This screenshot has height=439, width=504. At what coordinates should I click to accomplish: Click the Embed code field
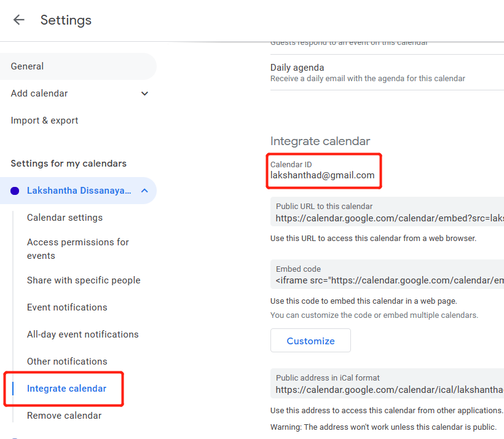point(388,275)
